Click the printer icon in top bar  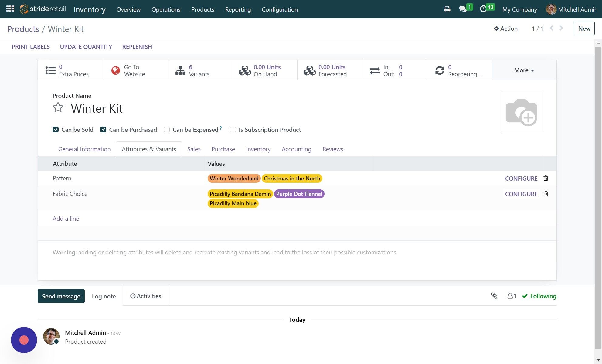[x=447, y=9]
